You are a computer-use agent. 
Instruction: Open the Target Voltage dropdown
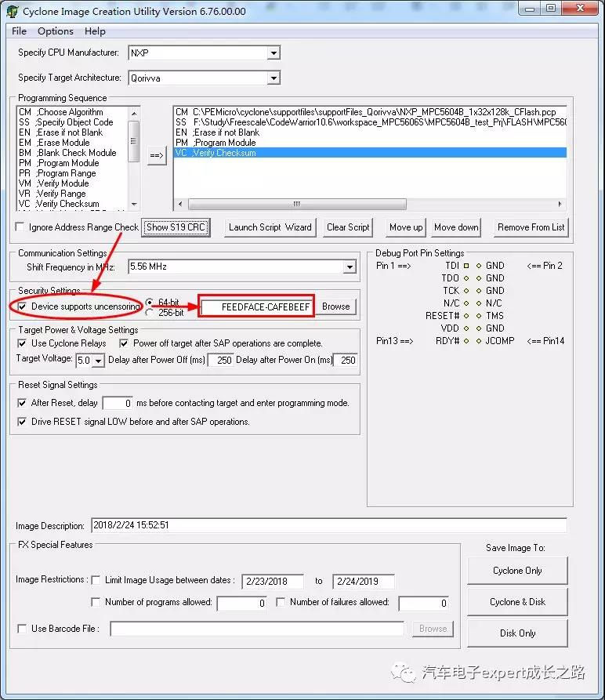point(99,361)
